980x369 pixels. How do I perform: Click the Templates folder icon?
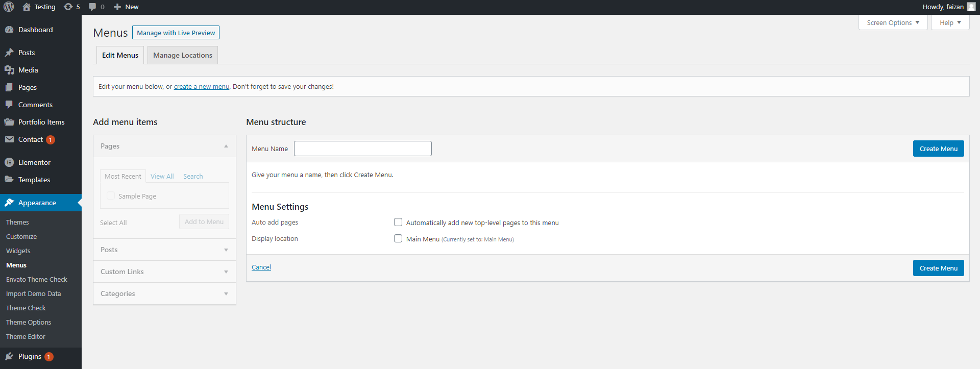pyautogui.click(x=9, y=180)
